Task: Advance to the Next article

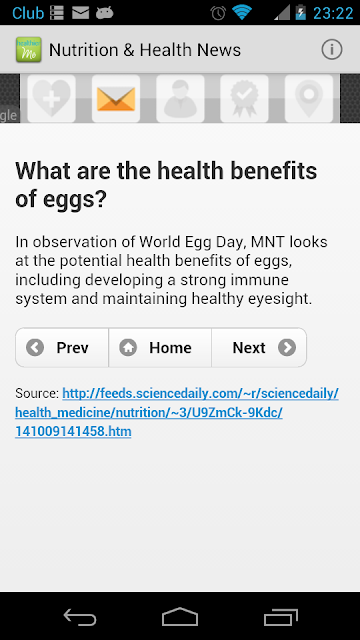Action: (x=259, y=348)
